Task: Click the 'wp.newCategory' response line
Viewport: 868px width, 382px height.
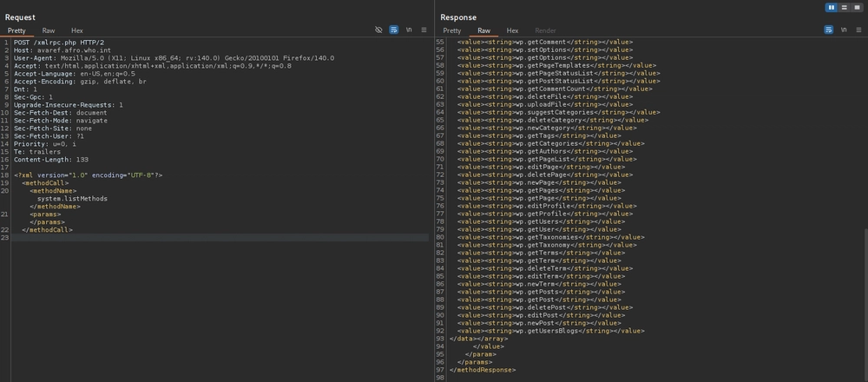Action: 547,128
